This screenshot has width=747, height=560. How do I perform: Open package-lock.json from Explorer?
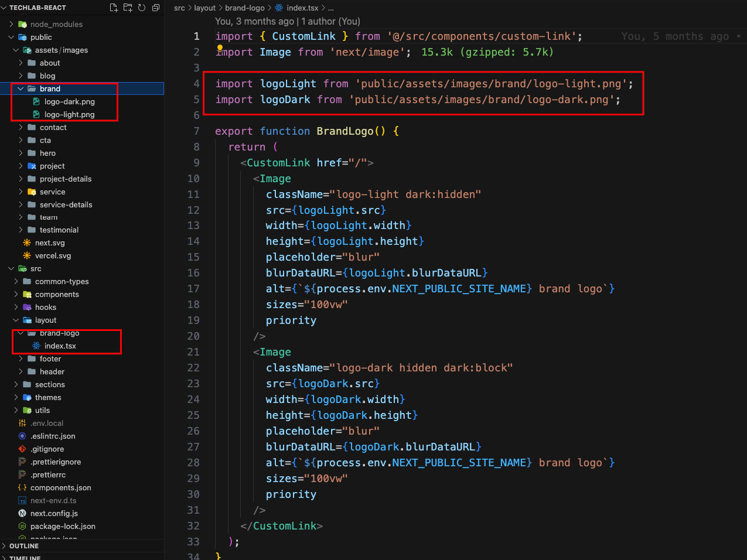[x=63, y=527]
